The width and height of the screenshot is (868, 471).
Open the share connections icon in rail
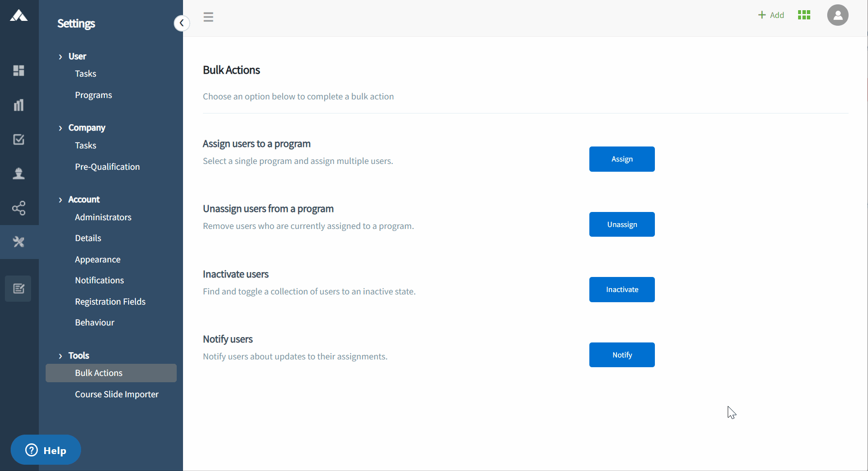click(18, 208)
